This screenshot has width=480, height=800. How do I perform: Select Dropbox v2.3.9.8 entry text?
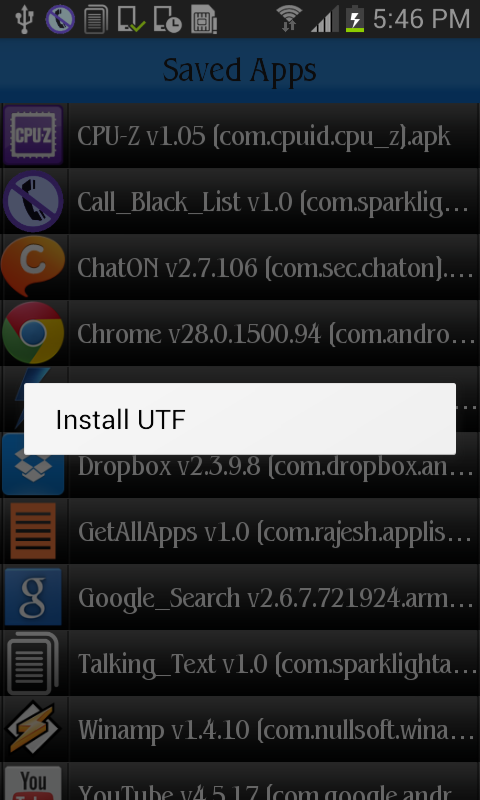pos(275,466)
